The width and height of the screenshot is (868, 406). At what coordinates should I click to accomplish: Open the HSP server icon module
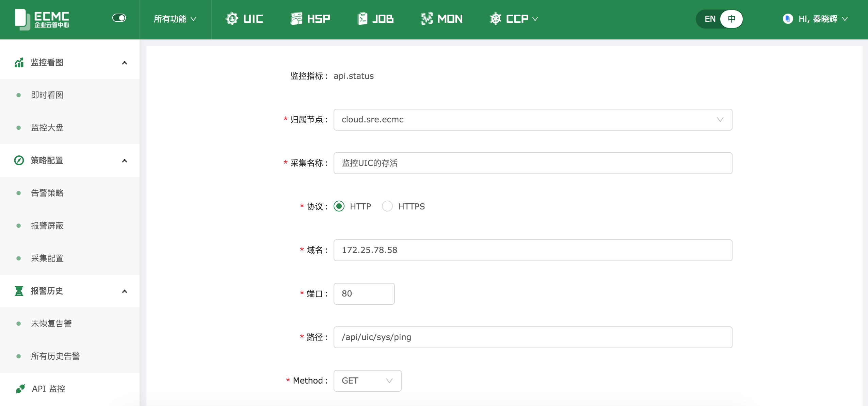click(296, 19)
